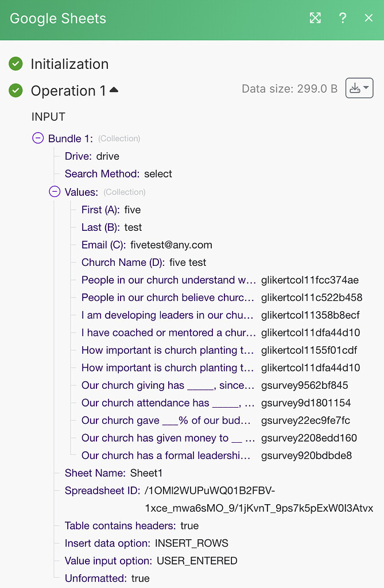Click the green checkmark beside Operation 1
Image resolution: width=384 pixels, height=588 pixels.
point(16,91)
